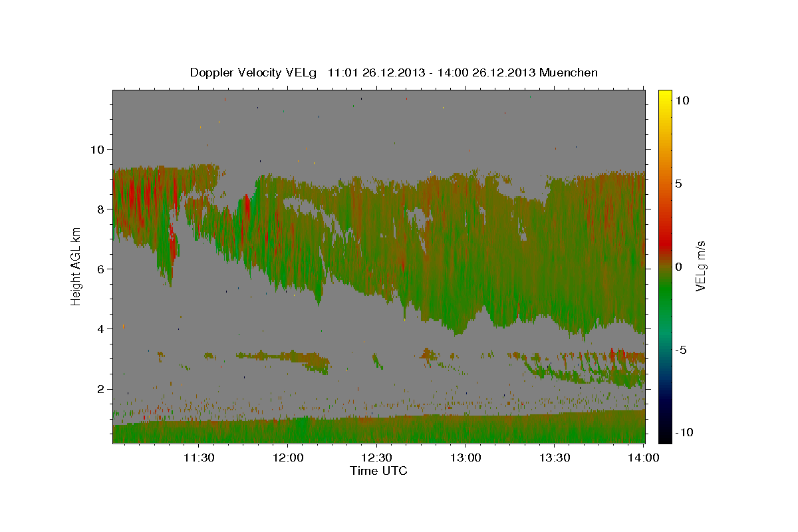Image resolution: width=798 pixels, height=532 pixels.
Task: Click the colorbar value 5 label
Action: click(x=678, y=184)
